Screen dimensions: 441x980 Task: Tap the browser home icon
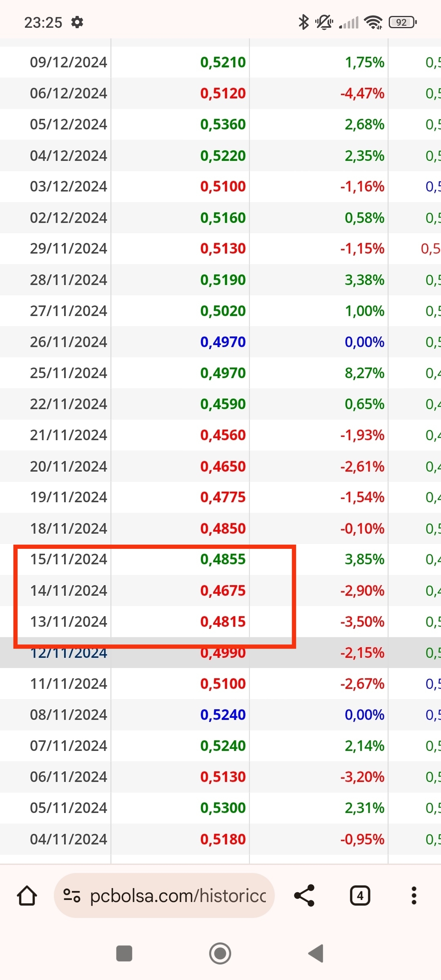[27, 896]
